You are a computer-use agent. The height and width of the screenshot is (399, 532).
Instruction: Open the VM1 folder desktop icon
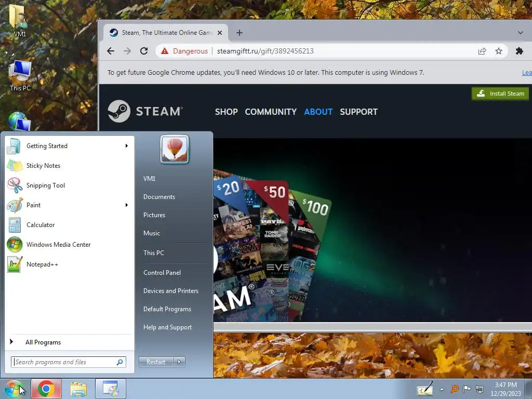(x=20, y=21)
